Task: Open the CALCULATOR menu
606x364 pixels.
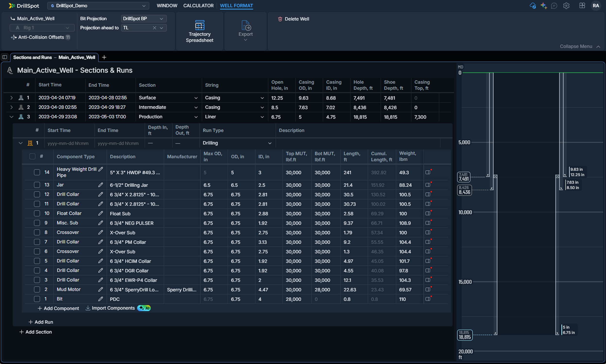Action: click(x=198, y=6)
